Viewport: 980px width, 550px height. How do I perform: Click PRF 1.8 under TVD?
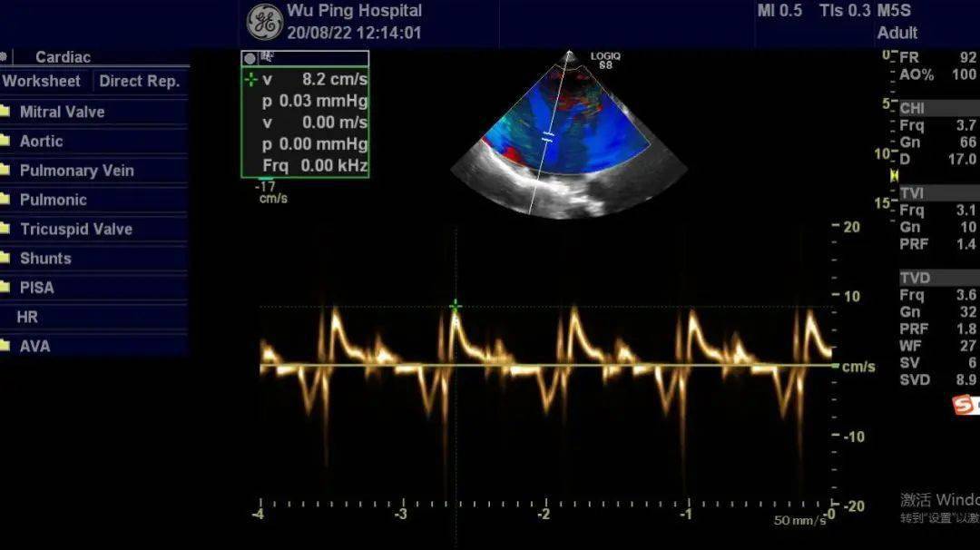point(938,329)
